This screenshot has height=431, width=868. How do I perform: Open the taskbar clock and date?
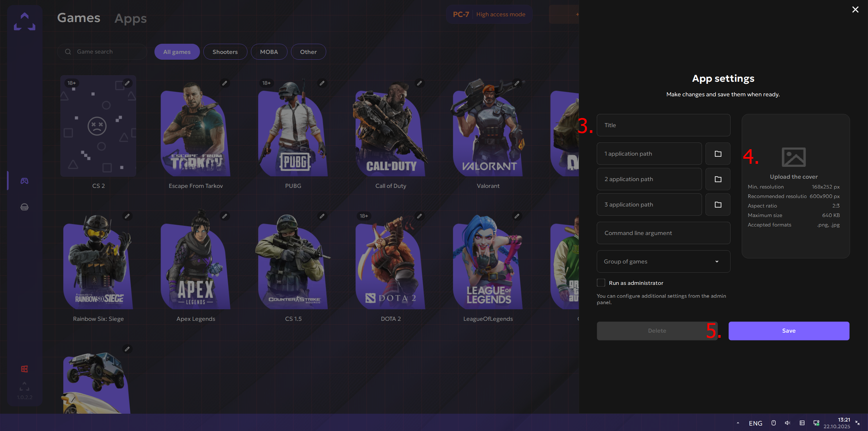click(x=837, y=423)
